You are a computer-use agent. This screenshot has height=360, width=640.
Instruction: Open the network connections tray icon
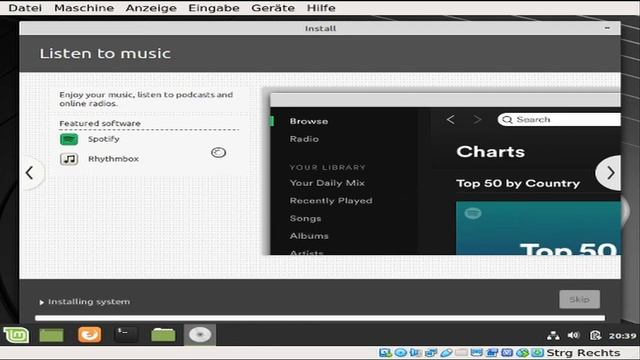click(553, 336)
